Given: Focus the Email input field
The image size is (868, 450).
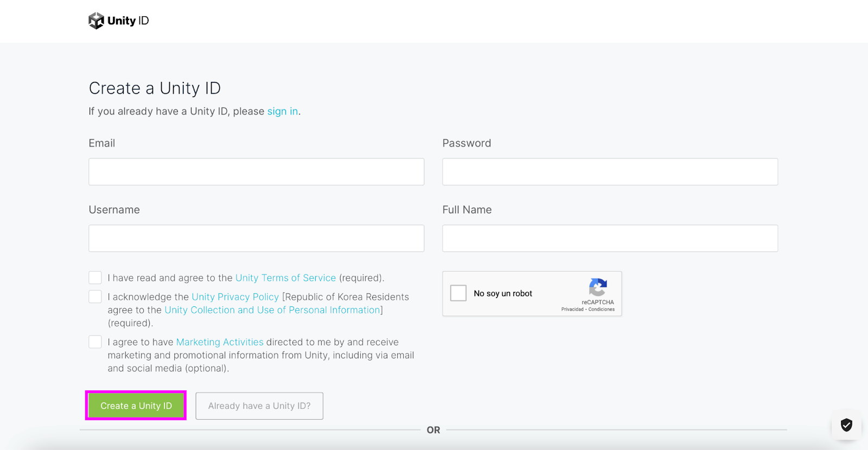Looking at the screenshot, I should point(257,172).
